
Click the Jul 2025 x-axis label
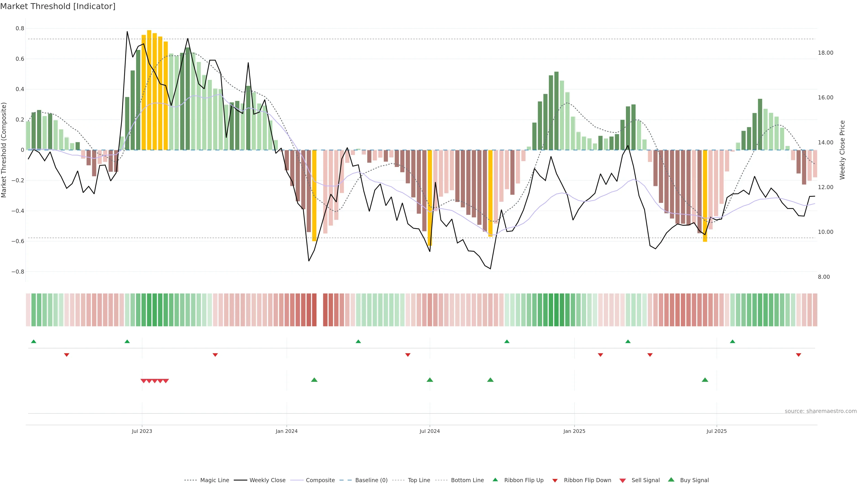coord(716,431)
